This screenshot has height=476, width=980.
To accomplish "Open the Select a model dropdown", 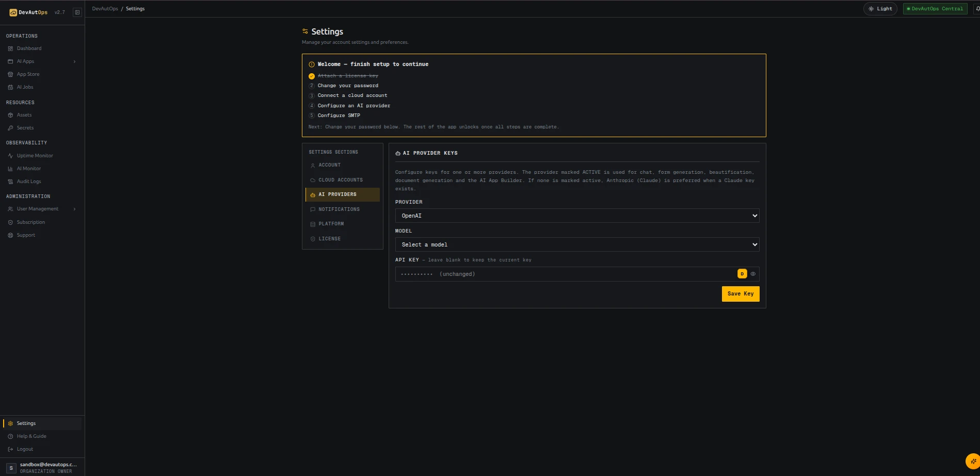I will (577, 244).
